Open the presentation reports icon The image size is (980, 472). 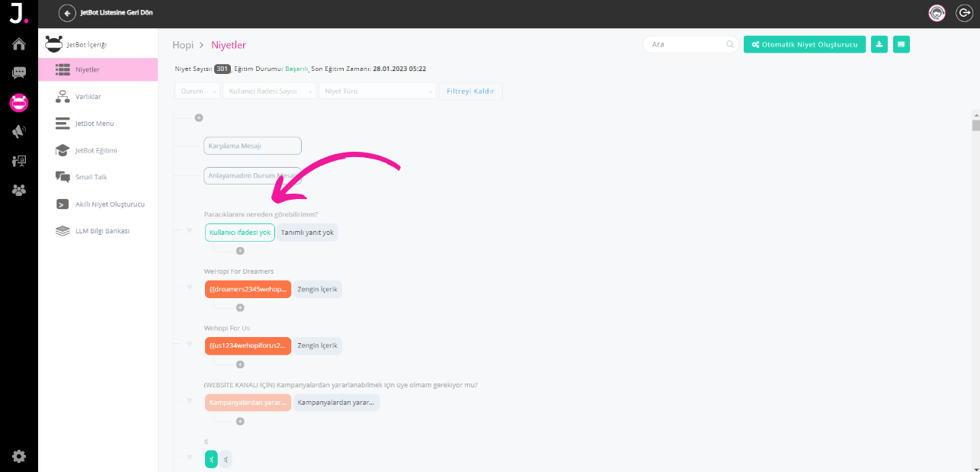coord(19,161)
